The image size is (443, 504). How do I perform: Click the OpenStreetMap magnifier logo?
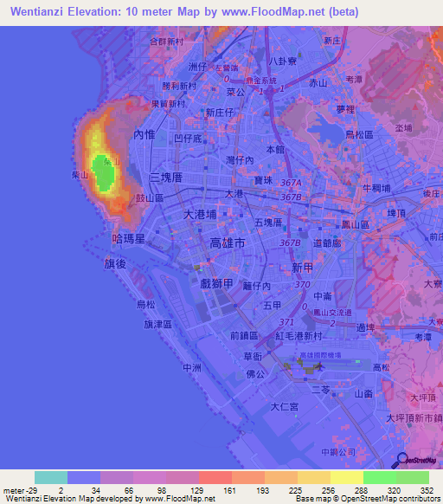click(400, 461)
